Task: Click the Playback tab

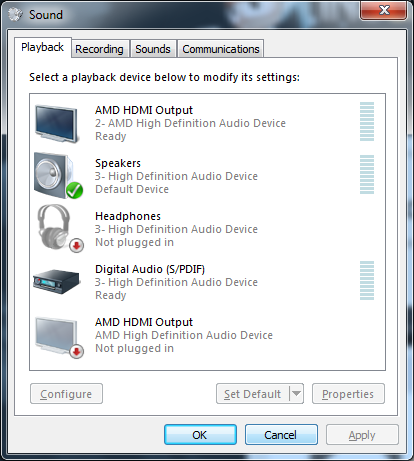Action: click(43, 47)
